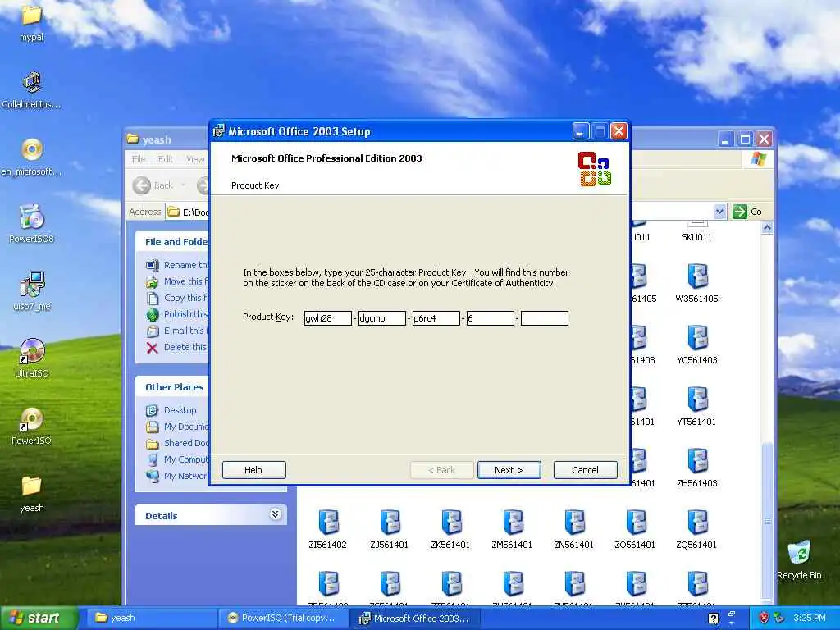Viewport: 840px width, 630px height.
Task: Go to My Computer in Other Places
Action: click(x=186, y=459)
